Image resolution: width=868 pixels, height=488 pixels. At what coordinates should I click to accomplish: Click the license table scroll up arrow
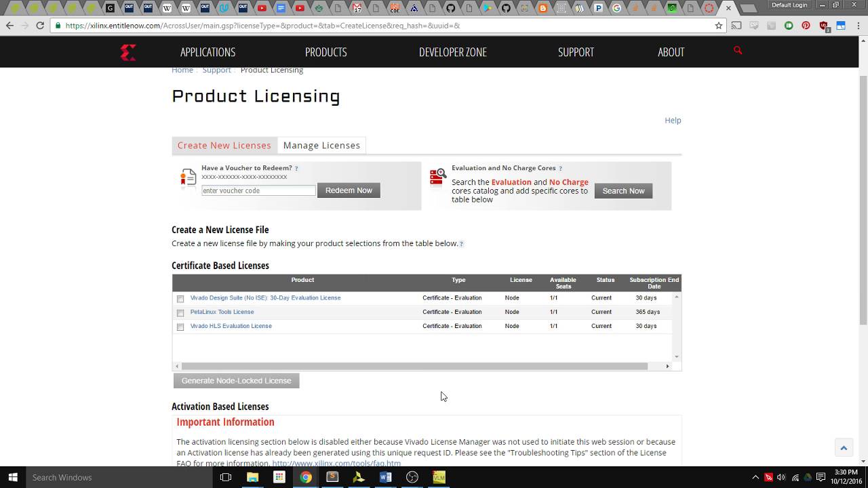click(x=676, y=298)
